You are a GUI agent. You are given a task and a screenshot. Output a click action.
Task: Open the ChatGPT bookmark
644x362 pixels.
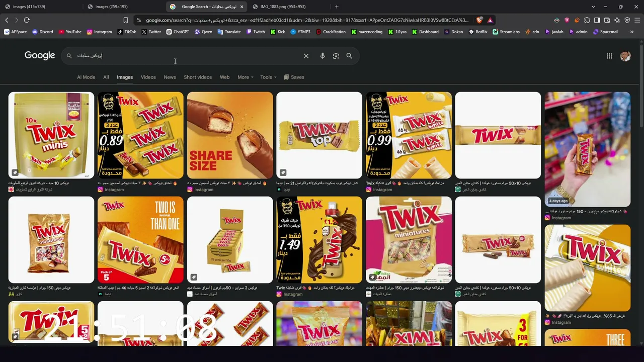[178, 32]
